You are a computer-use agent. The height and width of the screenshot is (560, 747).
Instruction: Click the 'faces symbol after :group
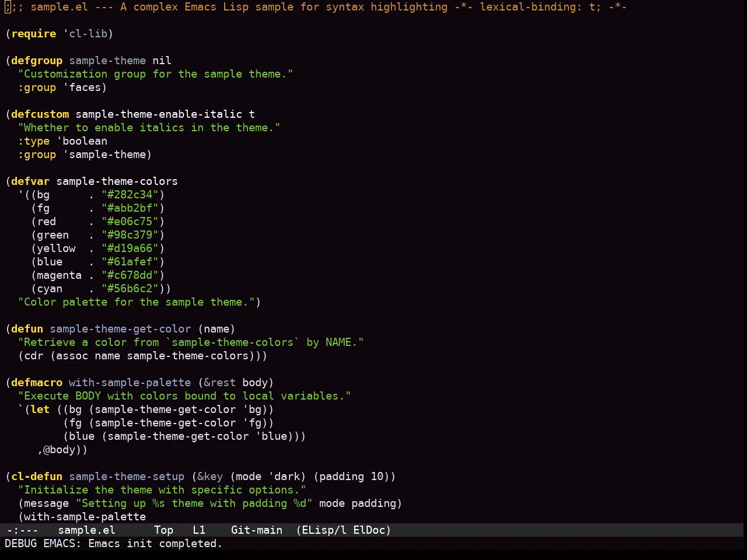82,87
